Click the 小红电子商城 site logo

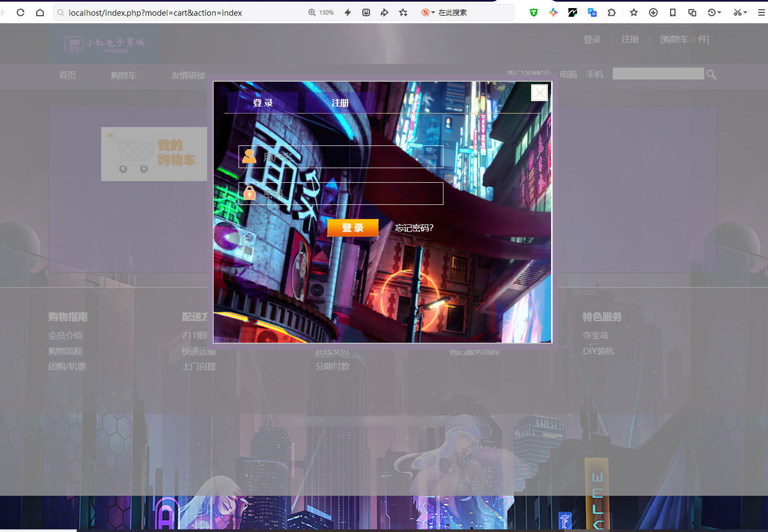(104, 43)
